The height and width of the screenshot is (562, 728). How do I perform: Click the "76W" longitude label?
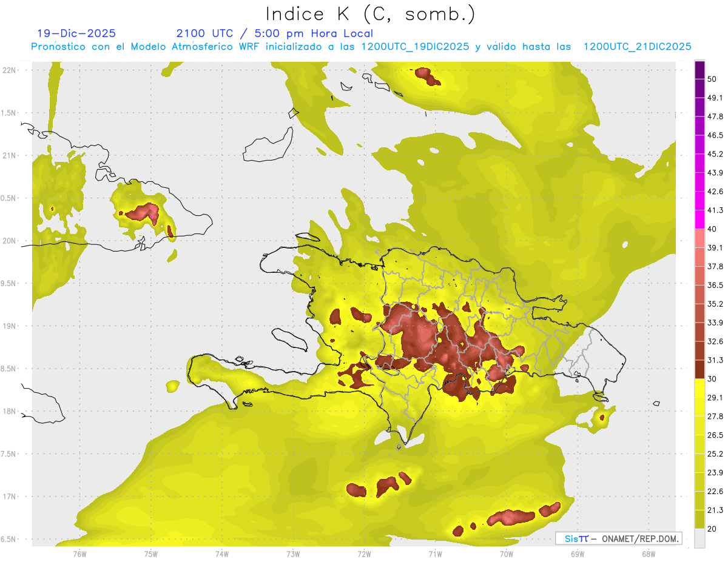coord(79,554)
